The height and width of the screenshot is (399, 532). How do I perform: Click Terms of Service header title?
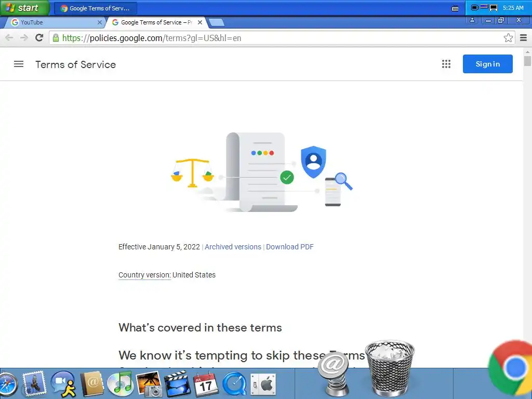pos(76,64)
